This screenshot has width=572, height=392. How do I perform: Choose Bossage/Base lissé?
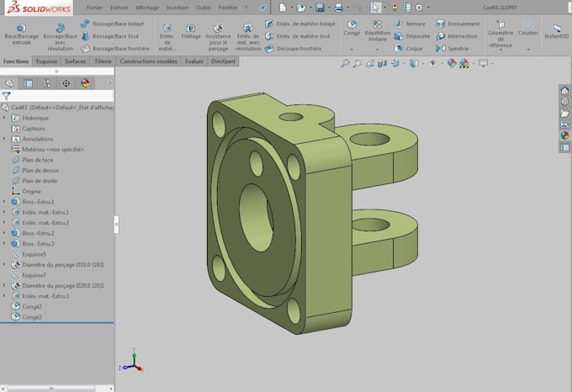(x=110, y=36)
